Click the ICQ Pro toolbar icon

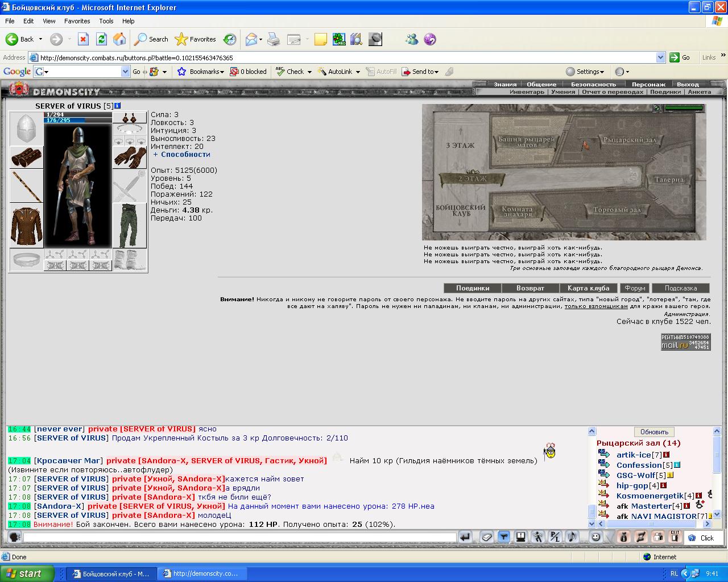pos(339,39)
